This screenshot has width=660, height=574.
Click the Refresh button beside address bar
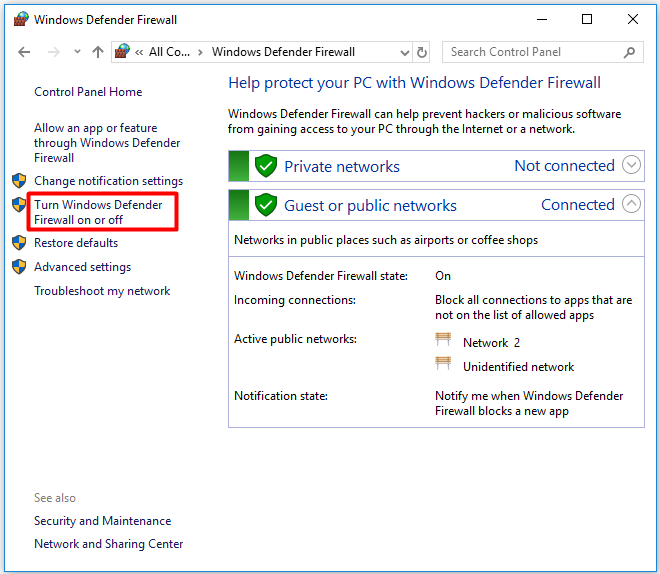pyautogui.click(x=422, y=52)
